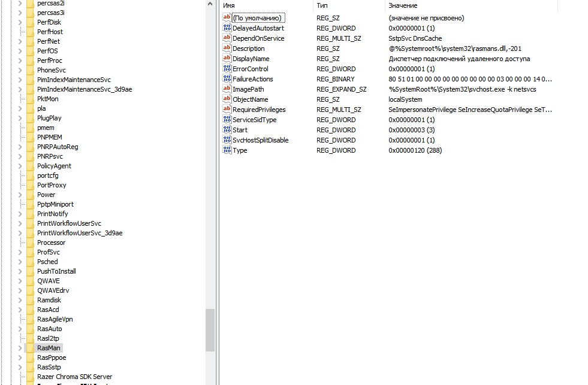Click the Power folder icon
The width and height of the screenshot is (588, 385).
(30, 195)
